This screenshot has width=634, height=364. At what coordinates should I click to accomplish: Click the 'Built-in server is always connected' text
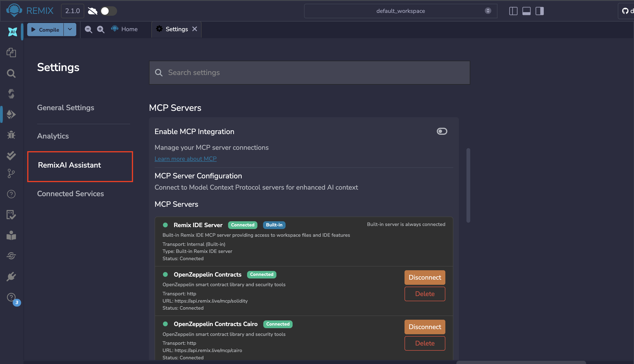(x=406, y=224)
